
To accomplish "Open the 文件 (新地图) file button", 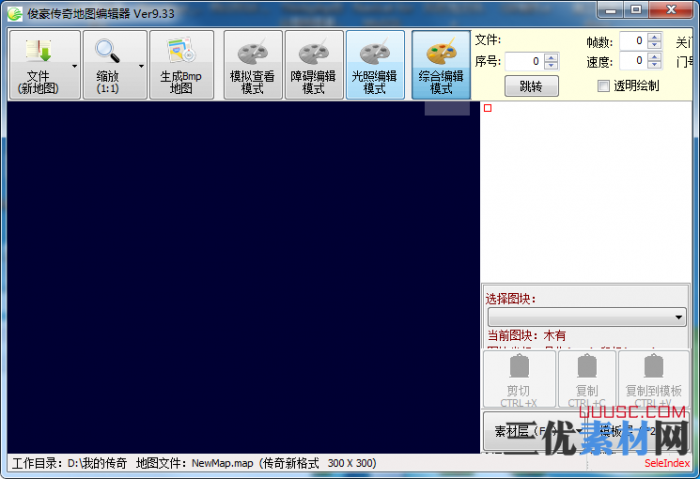I will click(x=38, y=65).
